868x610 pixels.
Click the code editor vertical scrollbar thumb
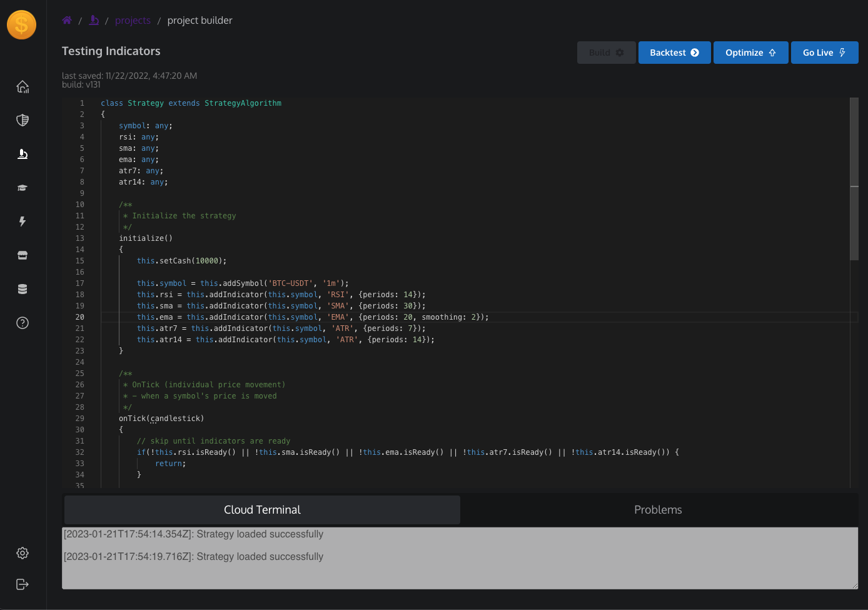pyautogui.click(x=854, y=178)
